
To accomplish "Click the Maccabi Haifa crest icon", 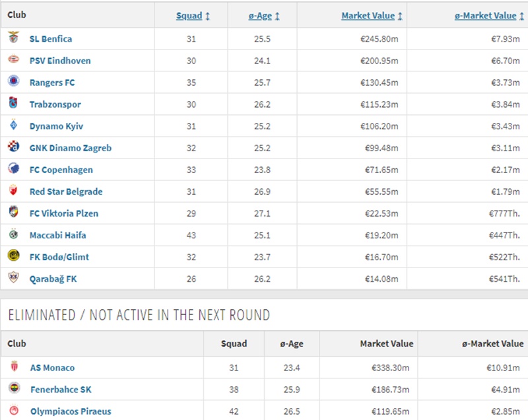I will point(13,234).
